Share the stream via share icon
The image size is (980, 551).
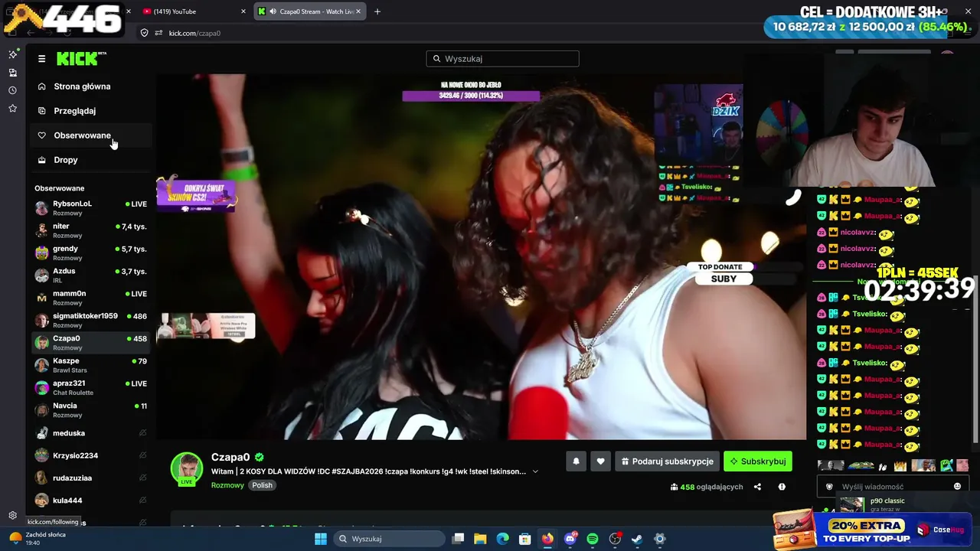[757, 487]
